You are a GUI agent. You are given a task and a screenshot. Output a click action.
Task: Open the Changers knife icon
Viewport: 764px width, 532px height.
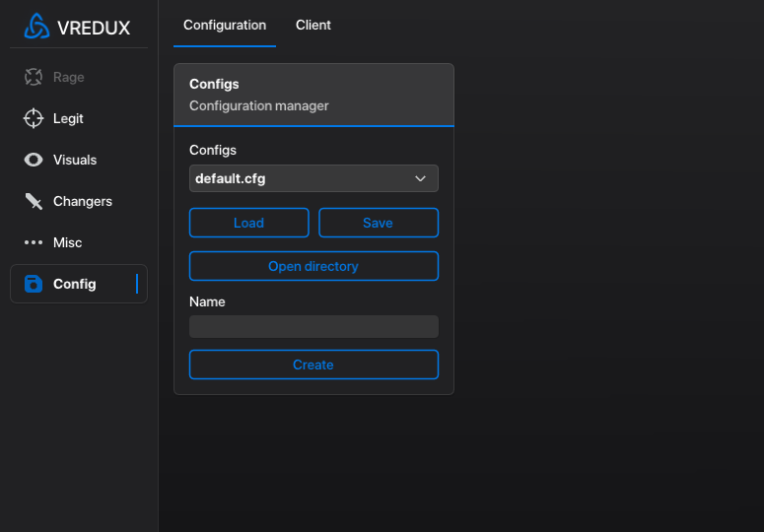coord(34,201)
